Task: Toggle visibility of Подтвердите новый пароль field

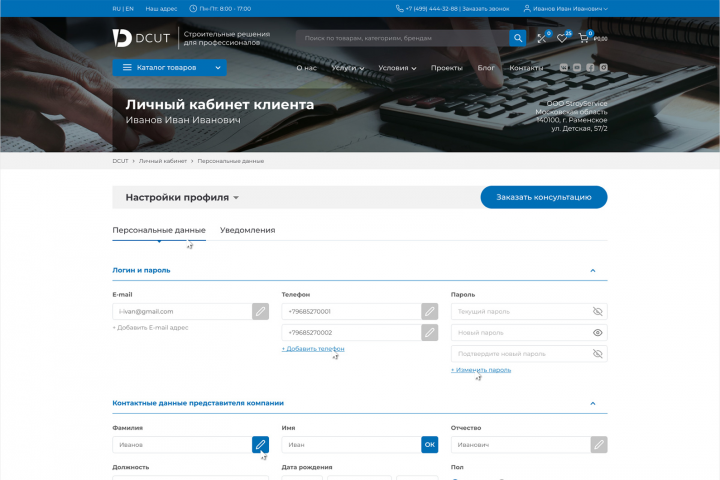Action: [x=597, y=354]
